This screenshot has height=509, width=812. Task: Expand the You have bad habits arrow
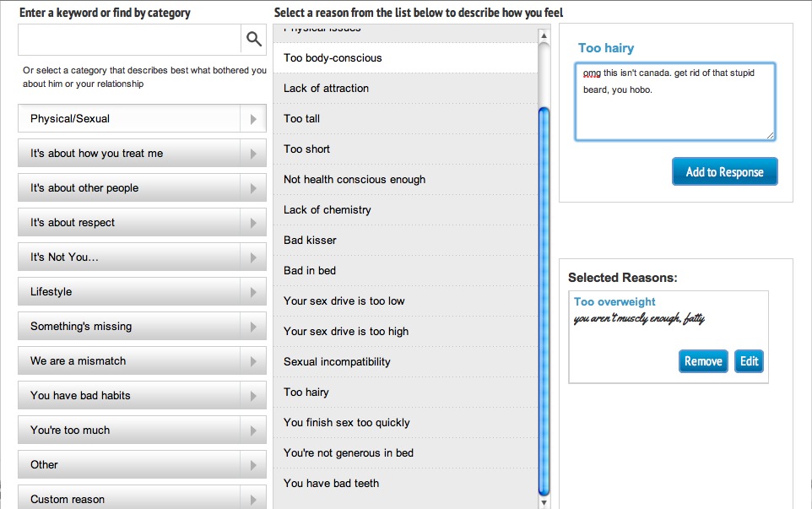253,396
